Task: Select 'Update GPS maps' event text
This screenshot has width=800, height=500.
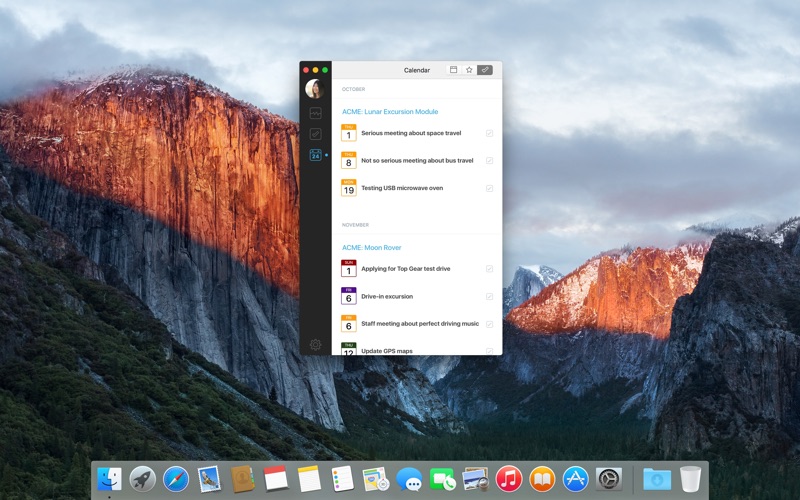Action: (387, 351)
